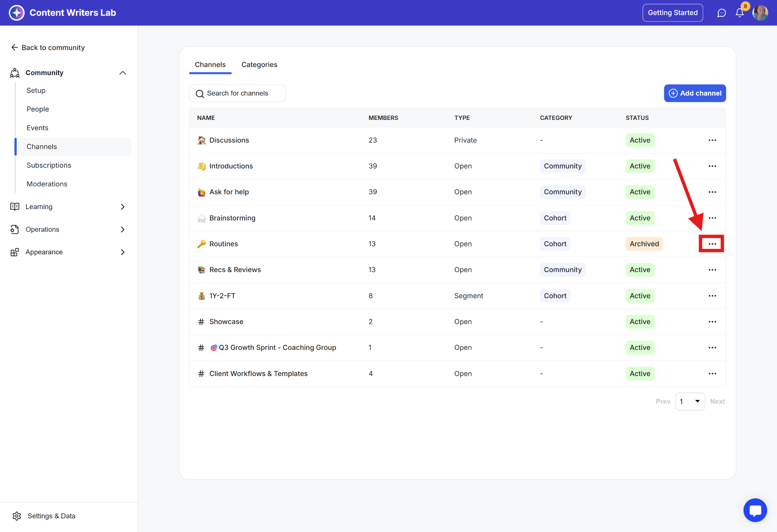Collapse the Community sidebar section

123,73
